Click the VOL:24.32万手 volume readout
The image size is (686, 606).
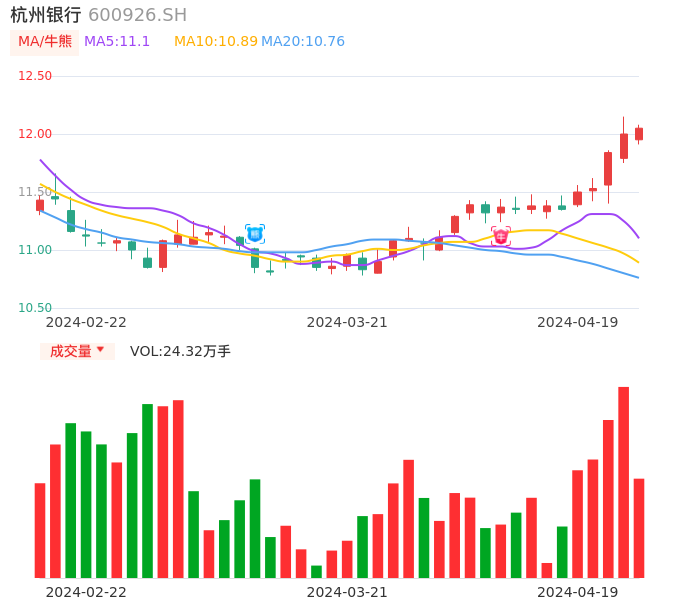[x=180, y=351]
